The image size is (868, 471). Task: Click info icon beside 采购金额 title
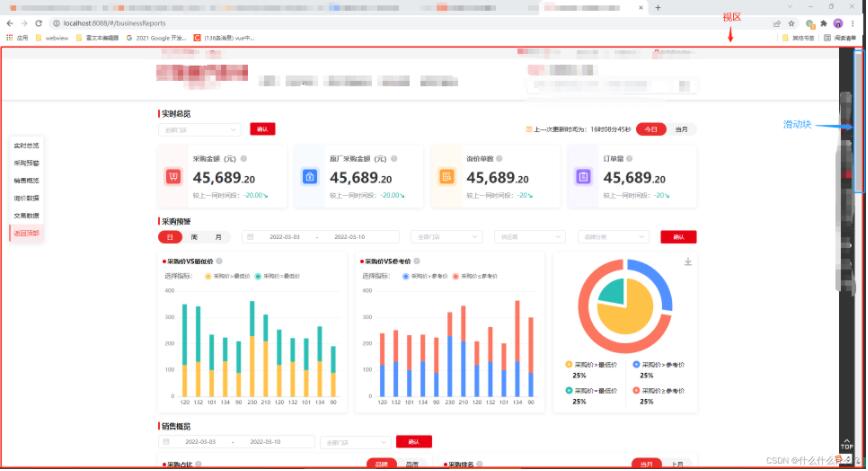pos(243,158)
